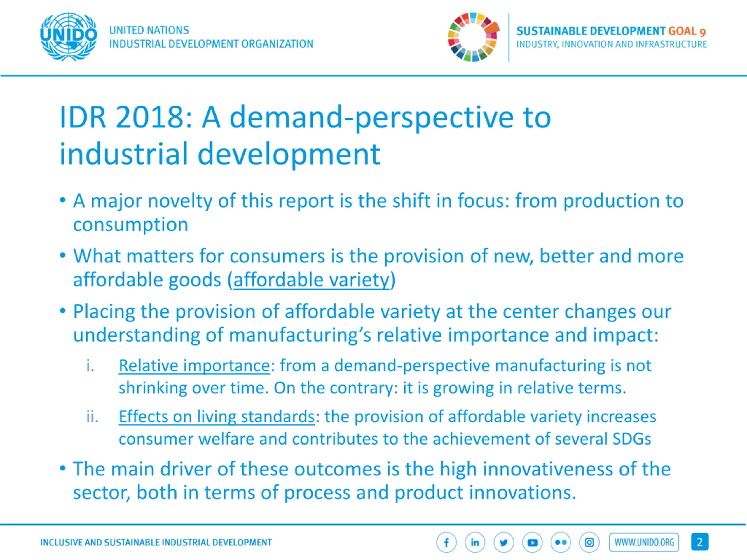Screen dimensions: 747x560
Task: Open the Flickr icon in footer
Action: [x=561, y=542]
